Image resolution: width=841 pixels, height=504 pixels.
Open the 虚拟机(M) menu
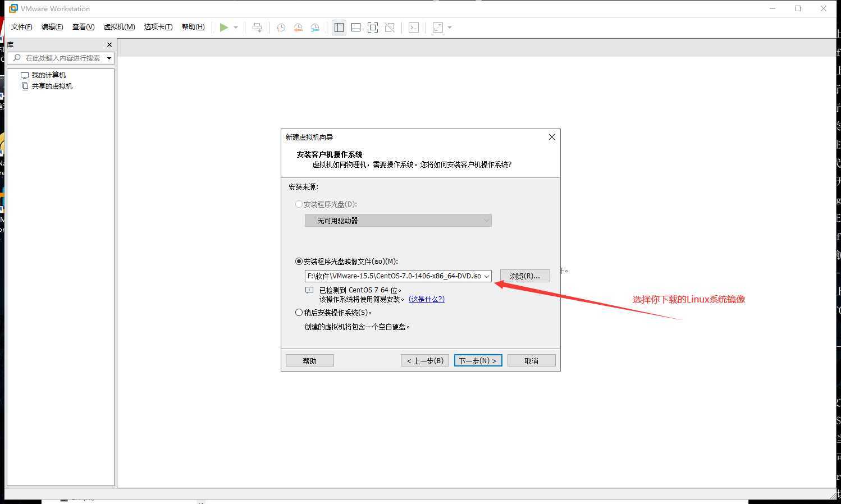[119, 27]
